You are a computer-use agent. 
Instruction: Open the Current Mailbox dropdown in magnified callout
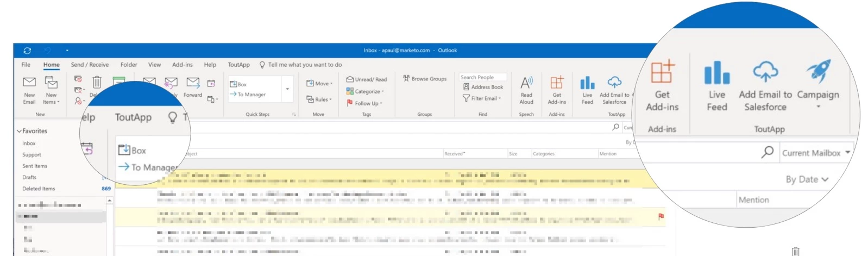point(816,153)
